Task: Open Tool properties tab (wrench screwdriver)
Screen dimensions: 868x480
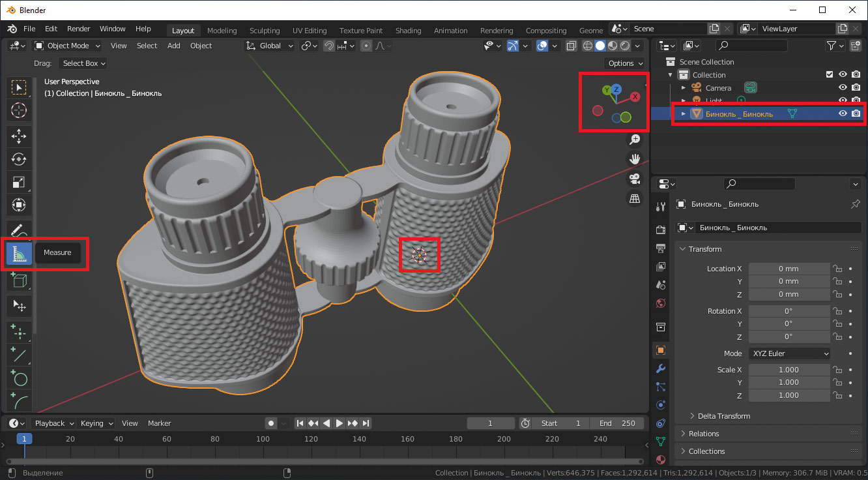Action: point(661,207)
